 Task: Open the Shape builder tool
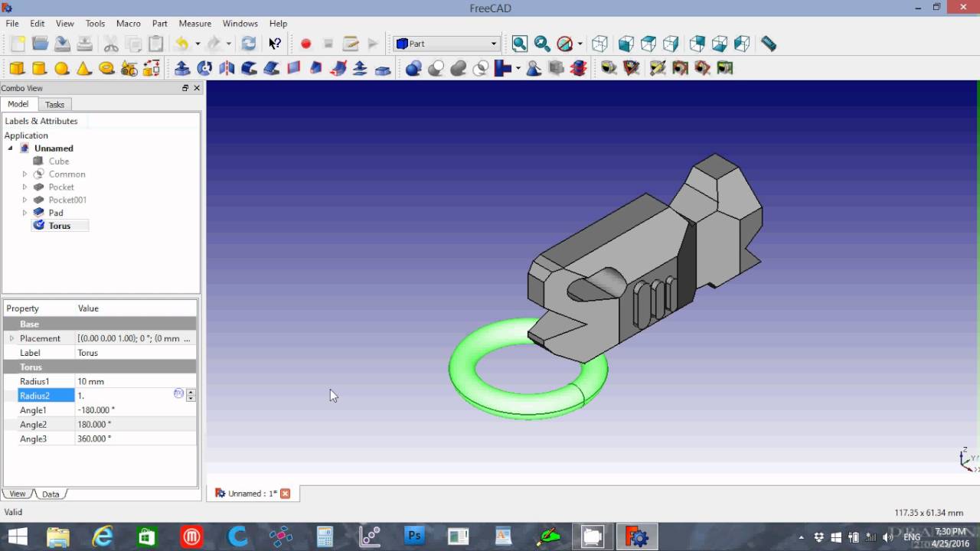pyautogui.click(x=152, y=68)
